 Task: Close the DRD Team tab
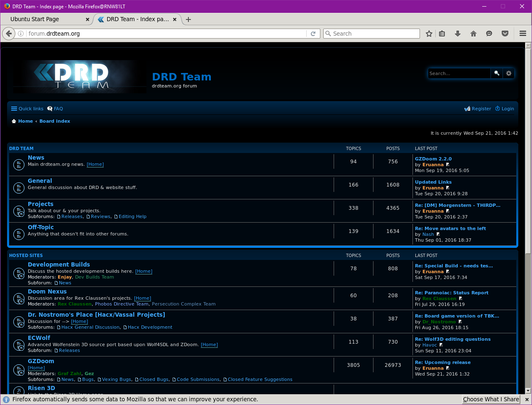pyautogui.click(x=175, y=19)
